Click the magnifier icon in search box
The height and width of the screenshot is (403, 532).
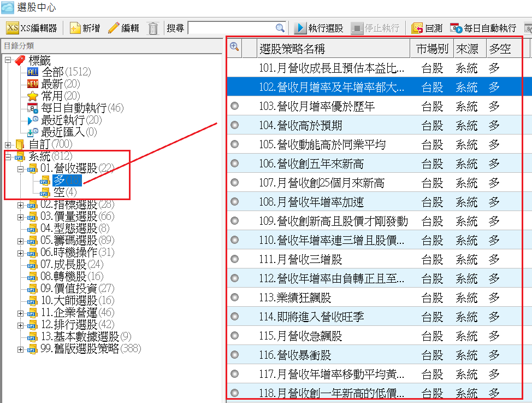coord(280,28)
